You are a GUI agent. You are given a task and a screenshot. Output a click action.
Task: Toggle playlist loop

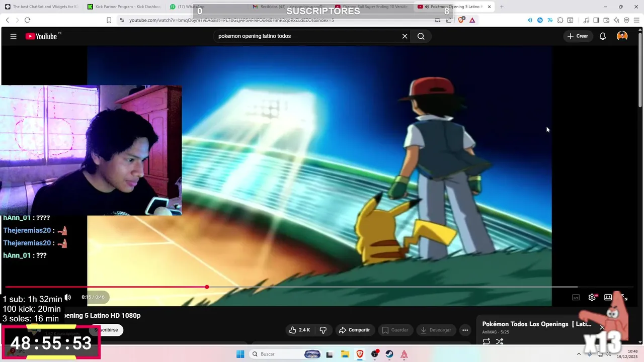[x=487, y=341]
